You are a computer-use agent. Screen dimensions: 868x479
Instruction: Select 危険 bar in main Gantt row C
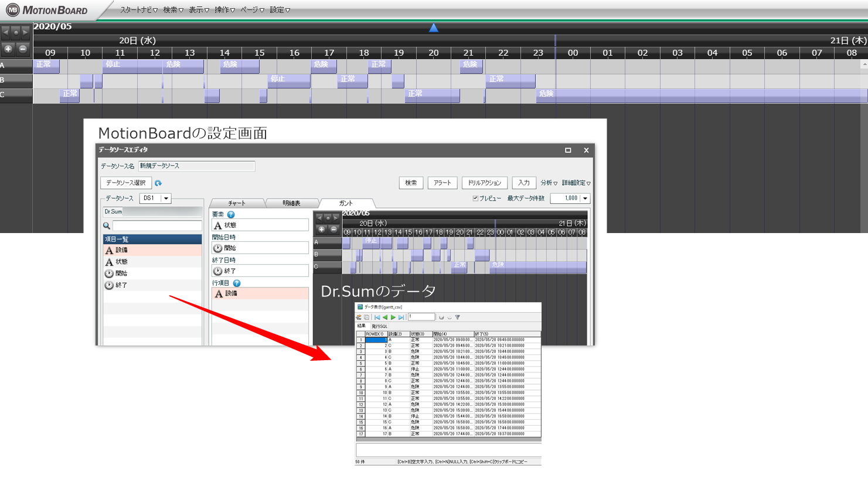pyautogui.click(x=702, y=95)
